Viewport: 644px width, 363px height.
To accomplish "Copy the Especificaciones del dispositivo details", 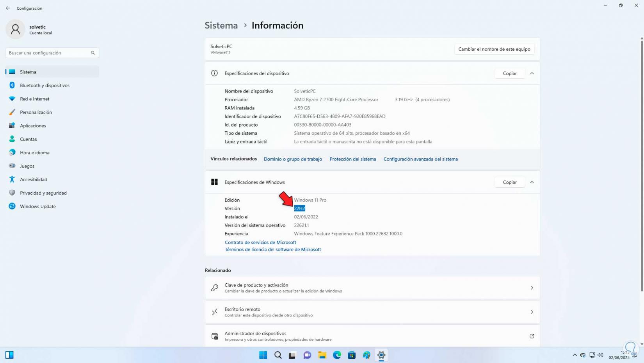I will pyautogui.click(x=510, y=73).
